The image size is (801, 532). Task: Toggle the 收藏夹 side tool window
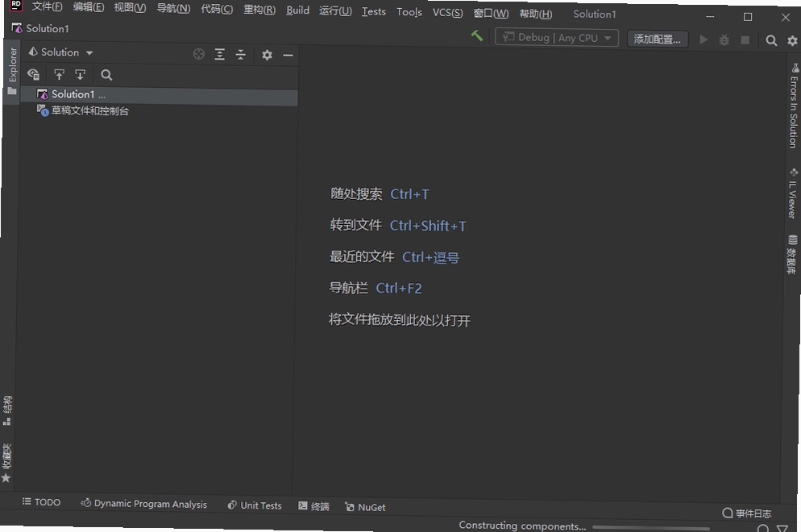(6, 463)
